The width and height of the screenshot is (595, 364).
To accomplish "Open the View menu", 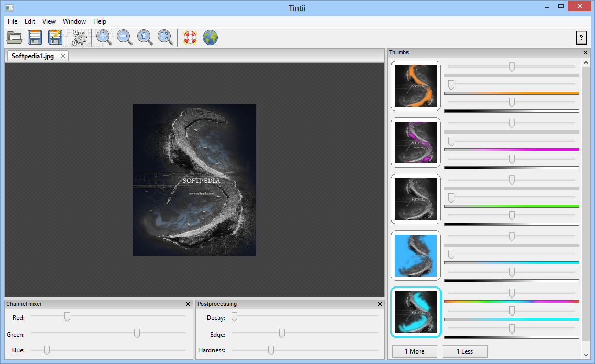I will pyautogui.click(x=49, y=21).
